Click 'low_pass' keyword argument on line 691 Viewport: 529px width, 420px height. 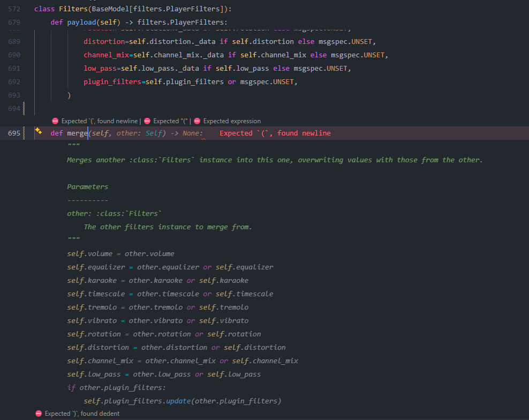[x=100, y=69]
